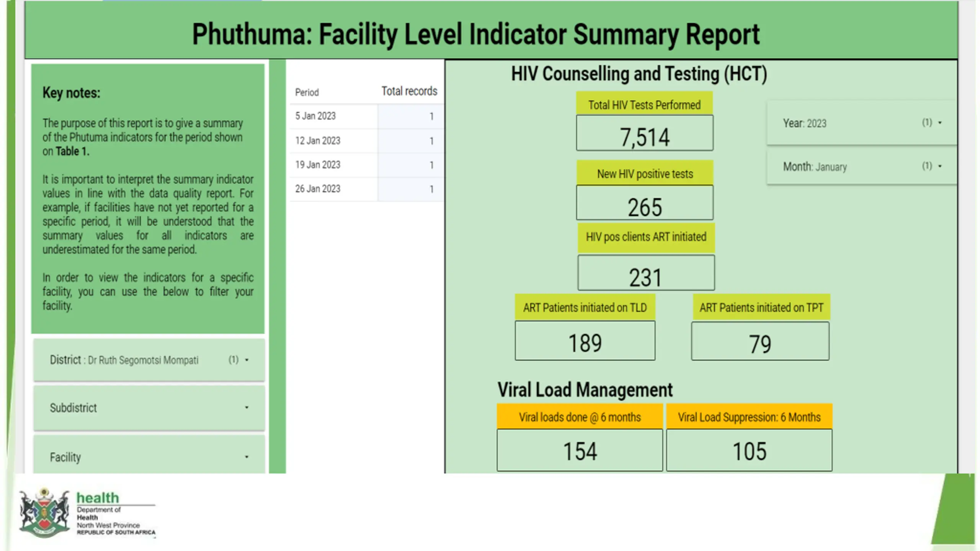980x551 pixels.
Task: Click the Viral Load Management heading
Action: tap(585, 390)
